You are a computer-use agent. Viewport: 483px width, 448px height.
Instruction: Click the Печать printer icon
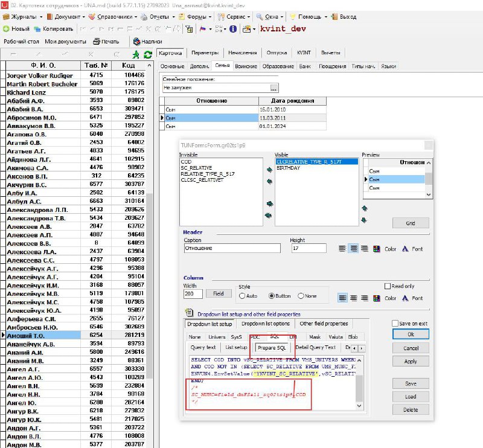pyautogui.click(x=97, y=41)
